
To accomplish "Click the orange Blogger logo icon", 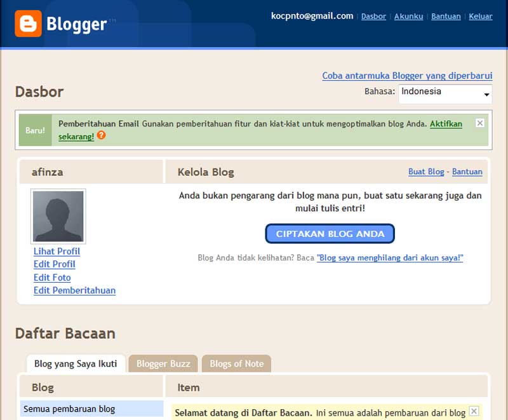I will tap(28, 24).
